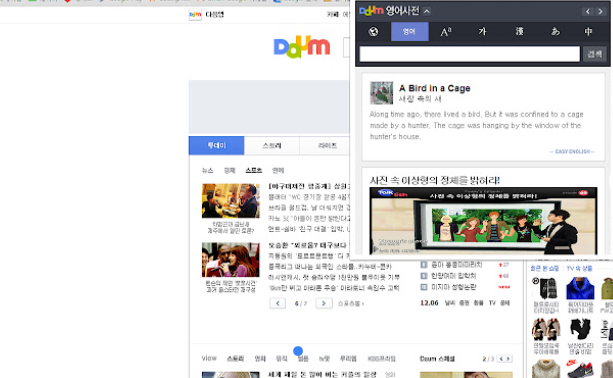Viewport: 613px width, 378px height.
Task: Open the restaurant scene news thumbnail
Action: (231, 201)
